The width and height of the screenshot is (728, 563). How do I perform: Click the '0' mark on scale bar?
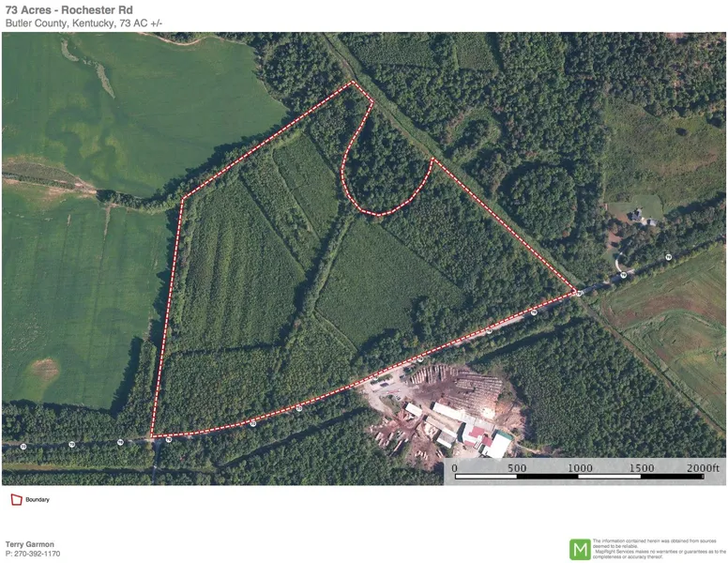tap(455, 467)
